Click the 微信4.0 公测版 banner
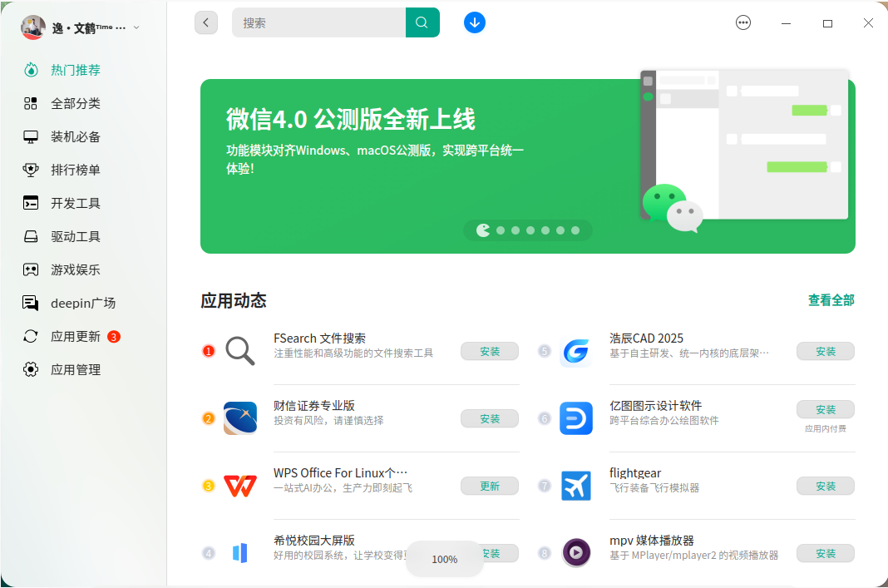Screen dimensions: 888x588 coord(528,166)
